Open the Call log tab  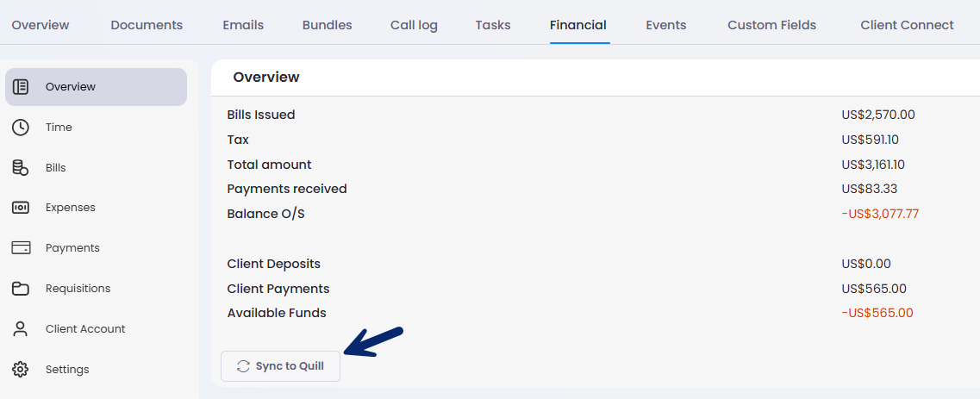pyautogui.click(x=414, y=26)
